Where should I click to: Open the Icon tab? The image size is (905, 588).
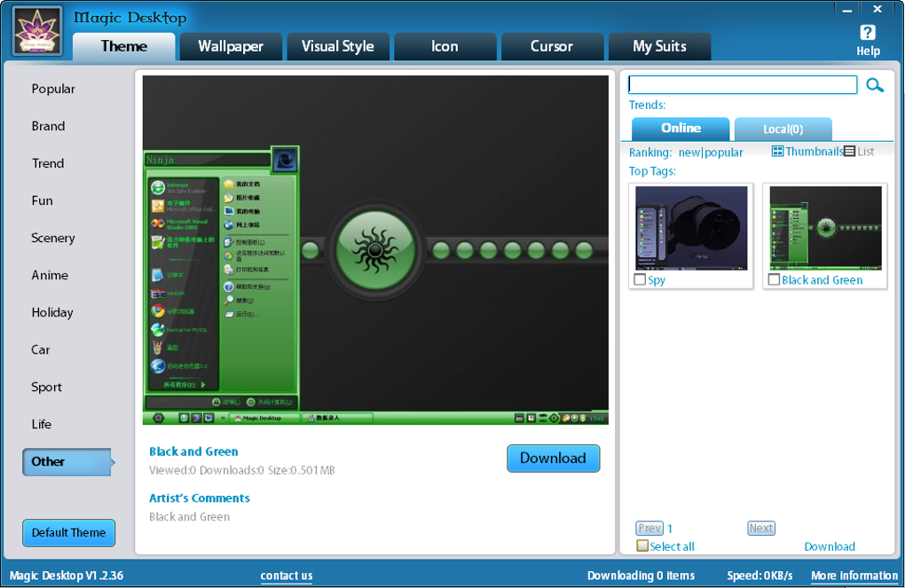click(x=445, y=46)
